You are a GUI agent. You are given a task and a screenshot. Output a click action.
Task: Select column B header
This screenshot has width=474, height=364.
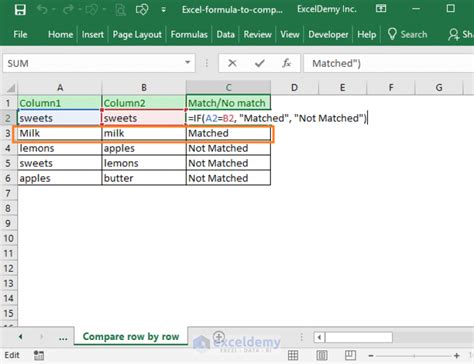tap(144, 88)
